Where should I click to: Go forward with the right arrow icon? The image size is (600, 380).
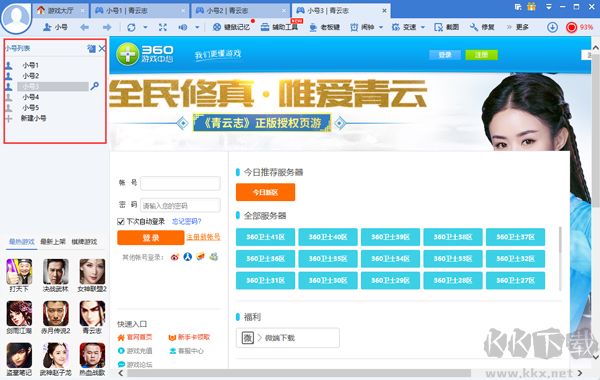107,27
